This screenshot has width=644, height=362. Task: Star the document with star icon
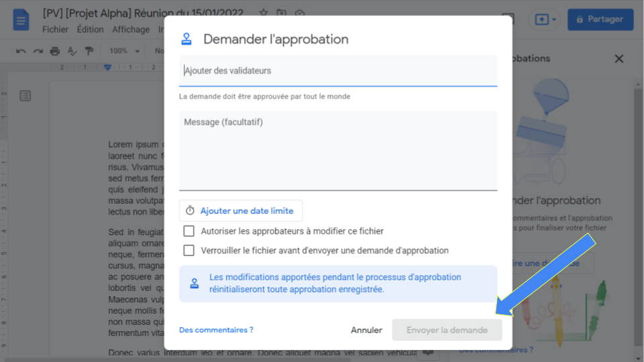click(264, 13)
